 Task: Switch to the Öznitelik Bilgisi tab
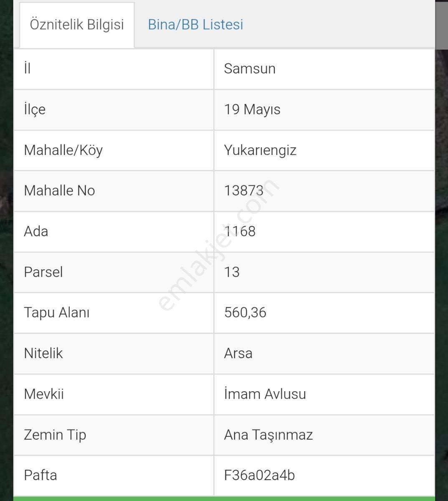click(x=77, y=25)
